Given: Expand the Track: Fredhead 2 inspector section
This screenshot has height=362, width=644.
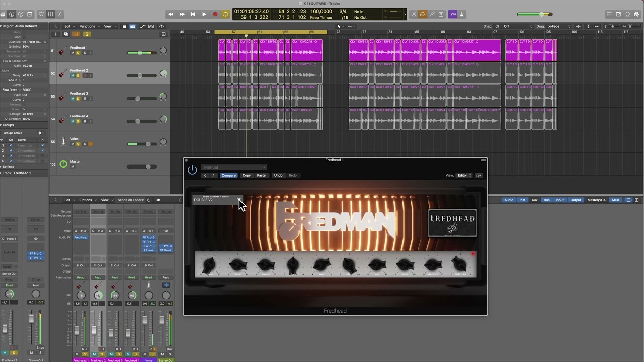Looking at the screenshot, I should (x=2, y=173).
